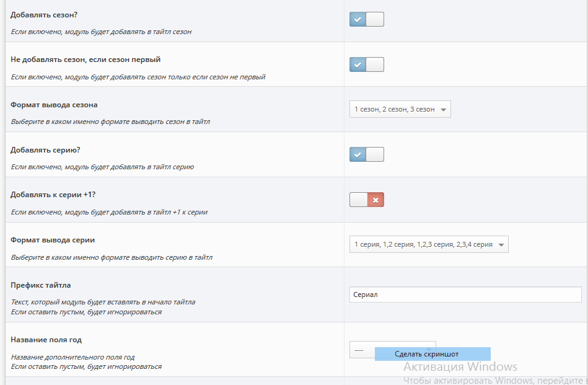
Task: Enable the "Добавлять к серии +1?" toggle
Action: (x=367, y=200)
